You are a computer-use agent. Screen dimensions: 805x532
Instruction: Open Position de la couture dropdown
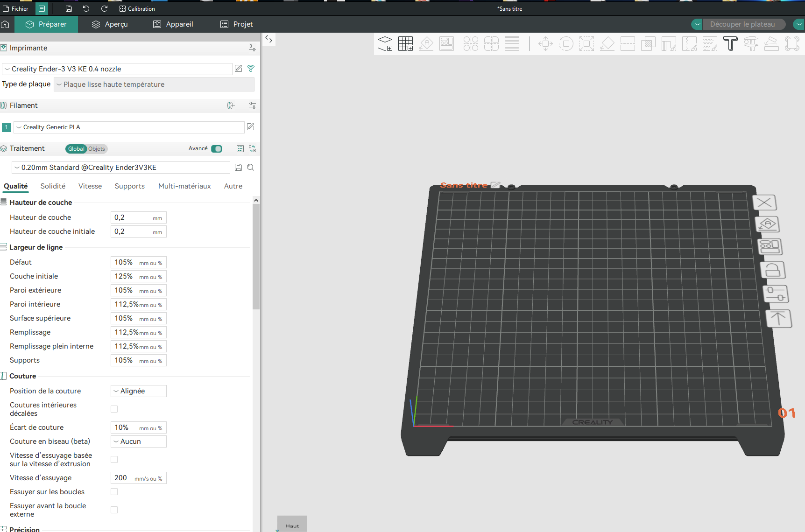point(139,391)
